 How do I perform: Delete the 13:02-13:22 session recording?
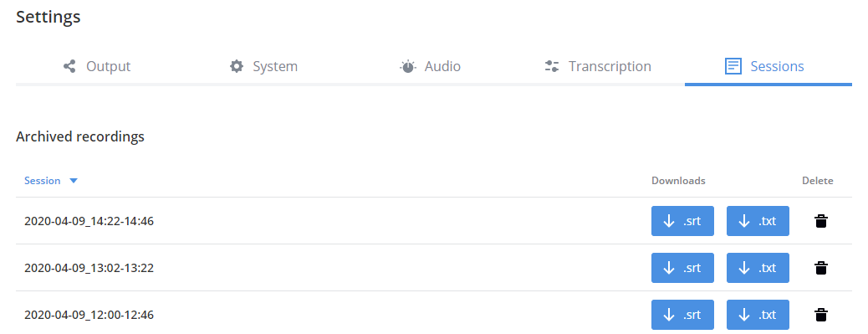[x=821, y=268]
